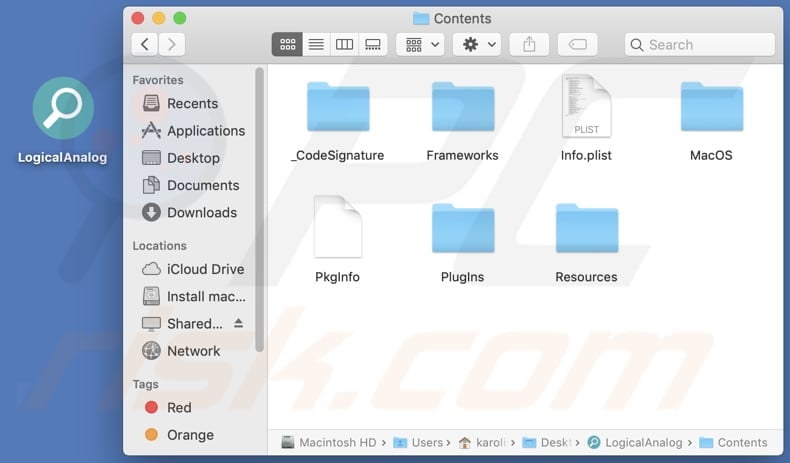The height and width of the screenshot is (463, 790).
Task: Open Applications in the sidebar
Action: 193,130
